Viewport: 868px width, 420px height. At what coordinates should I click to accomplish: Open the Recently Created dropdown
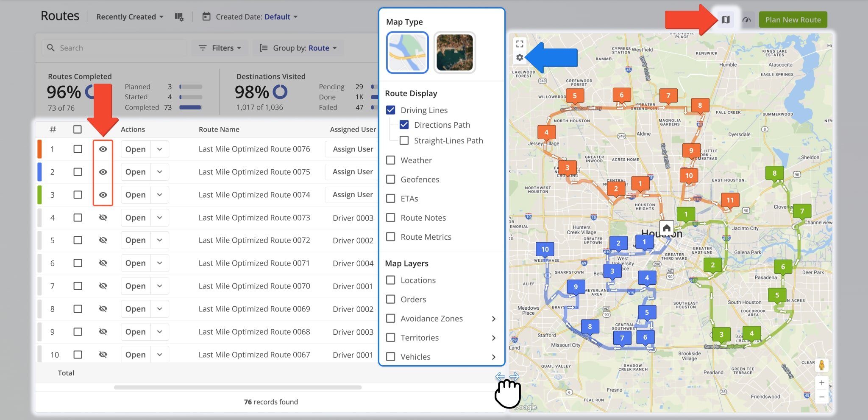pyautogui.click(x=130, y=17)
